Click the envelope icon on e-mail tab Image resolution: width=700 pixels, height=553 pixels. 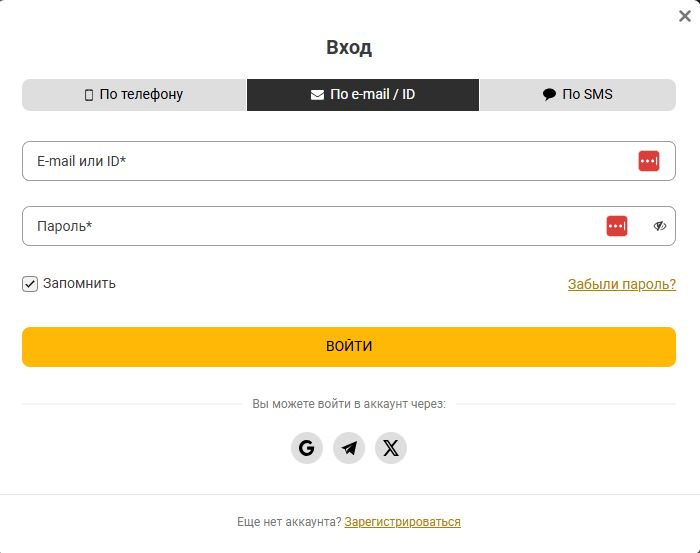[317, 95]
